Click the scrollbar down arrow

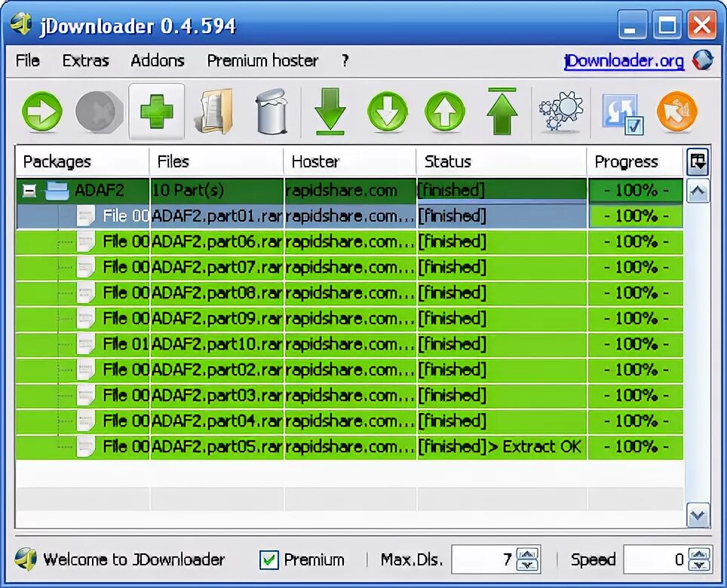click(698, 515)
